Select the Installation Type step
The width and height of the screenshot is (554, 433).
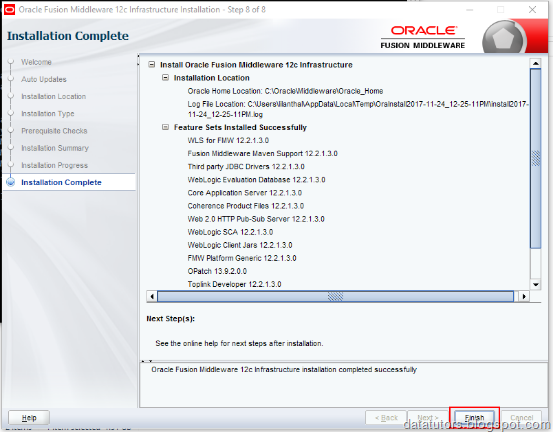click(x=48, y=114)
